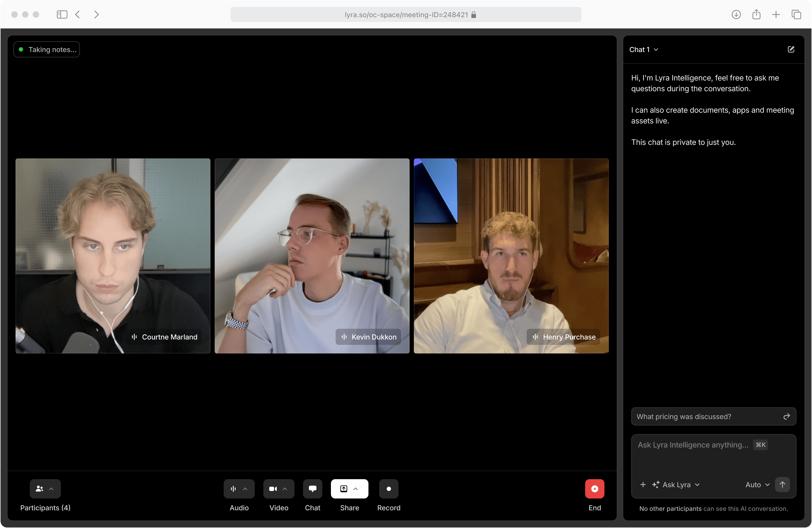The image size is (812, 528).
Task: Toggle the camera Video button
Action: (273, 488)
